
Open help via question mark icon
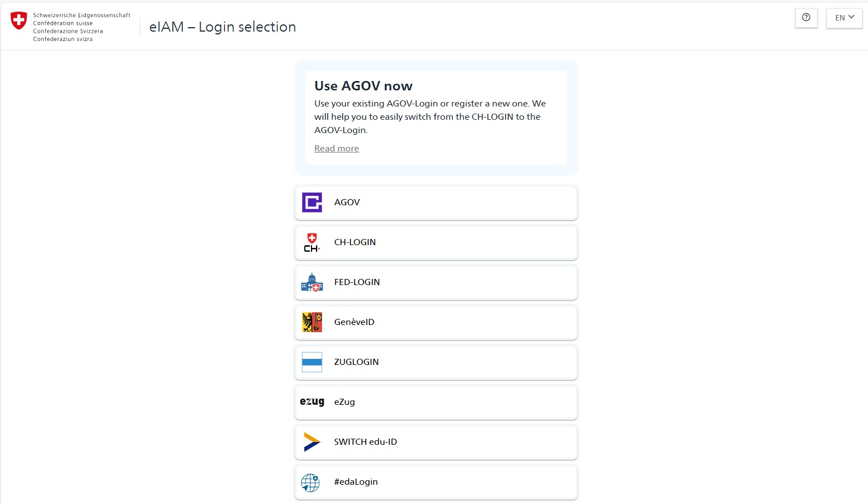[x=806, y=18]
